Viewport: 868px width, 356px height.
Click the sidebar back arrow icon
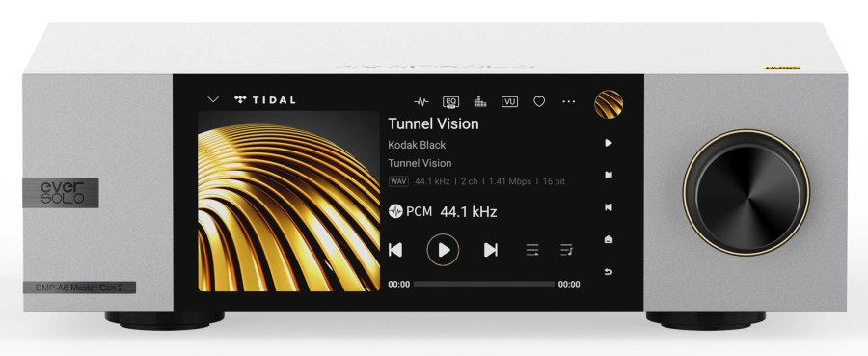(609, 272)
